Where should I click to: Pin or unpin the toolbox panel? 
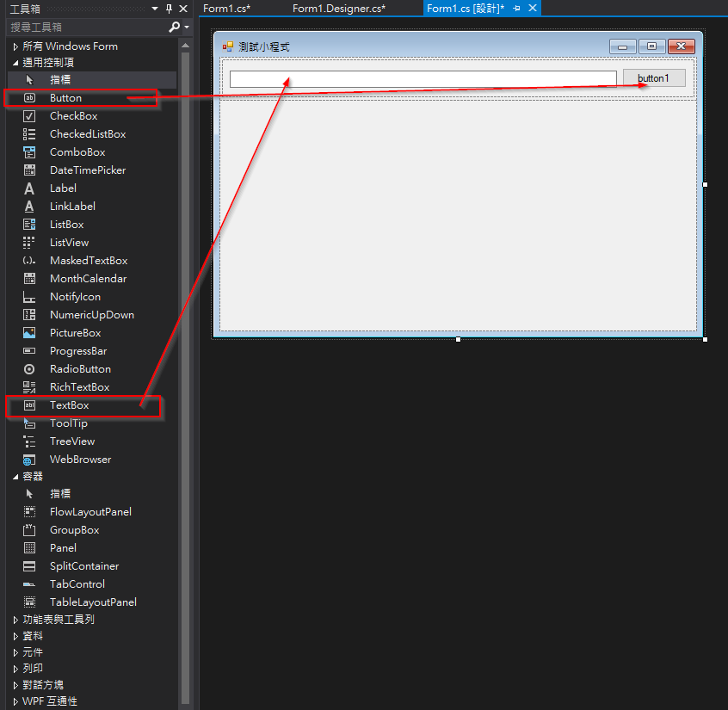(x=169, y=9)
